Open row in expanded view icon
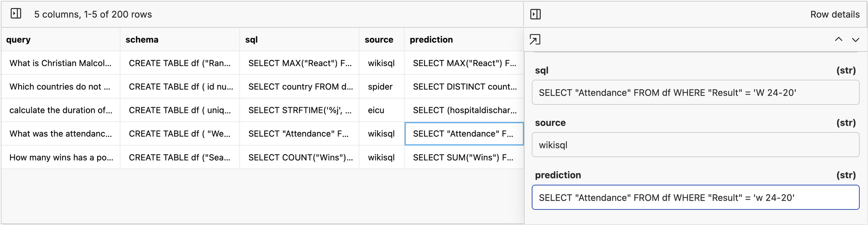This screenshot has width=868, height=225. coord(535,40)
